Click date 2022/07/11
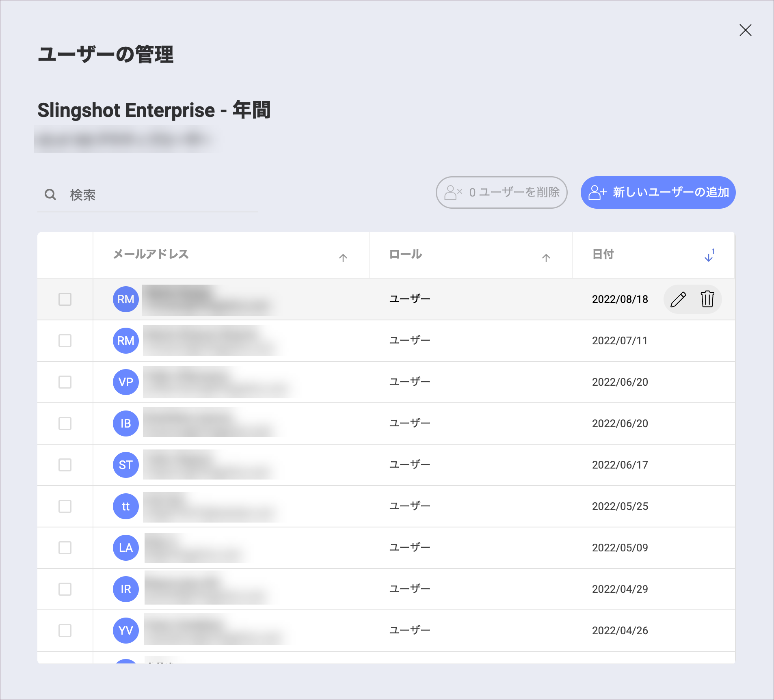774x700 pixels. (x=620, y=341)
